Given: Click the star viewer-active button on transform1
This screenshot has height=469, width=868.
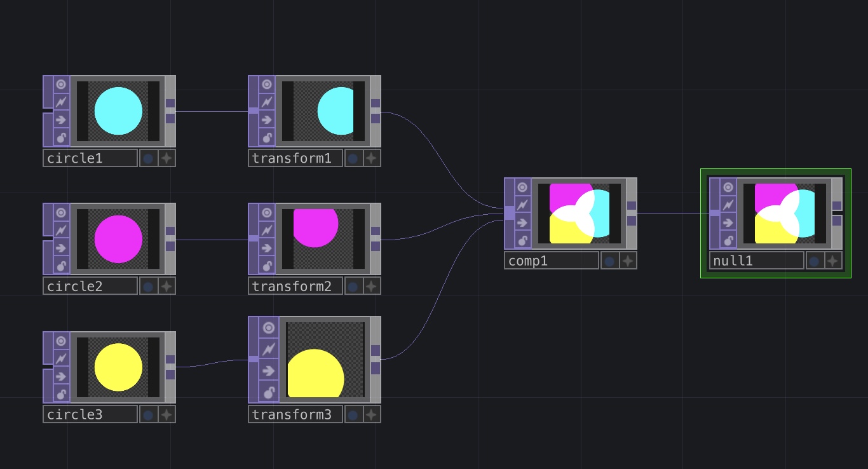Looking at the screenshot, I should (x=372, y=158).
